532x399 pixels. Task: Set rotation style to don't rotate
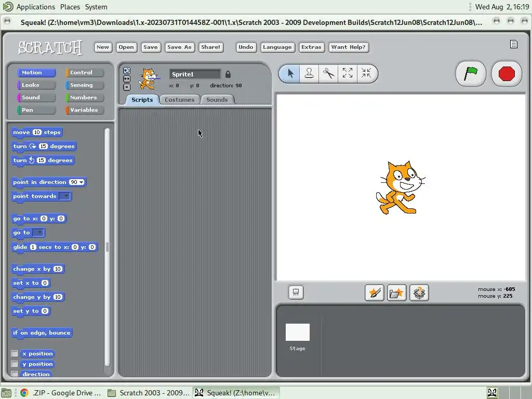click(127, 87)
